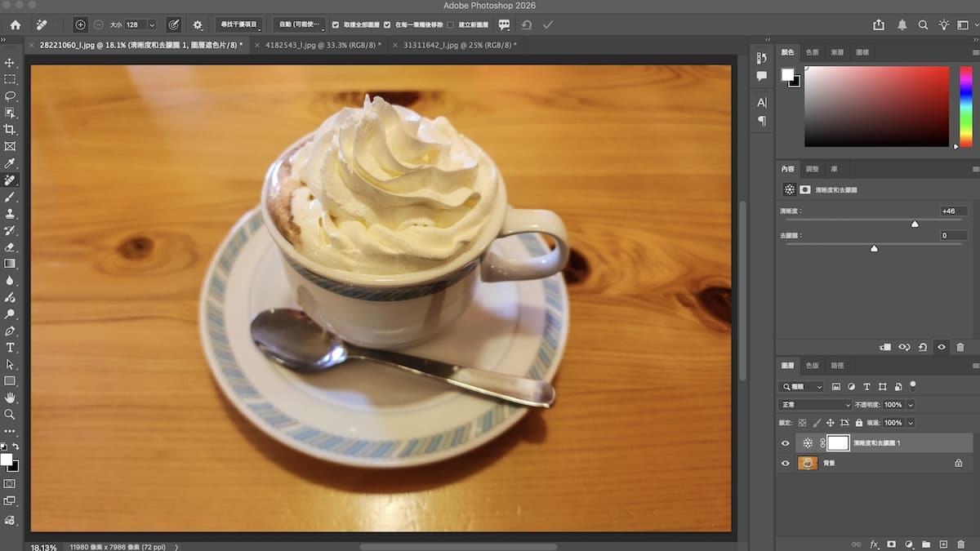Screen dimensions: 980x551
Task: Click the 自動 (可能使… button
Action: [x=298, y=25]
